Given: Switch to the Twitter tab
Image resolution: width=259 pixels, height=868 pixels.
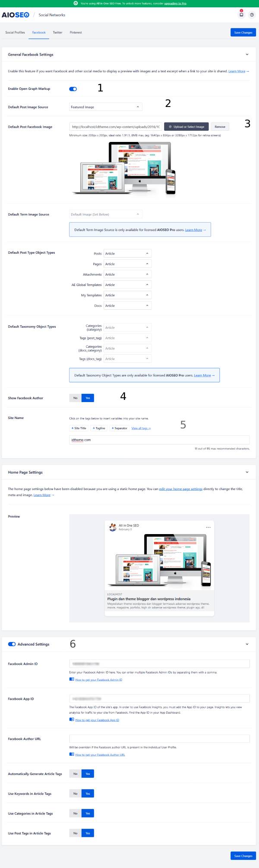Looking at the screenshot, I should point(57,32).
